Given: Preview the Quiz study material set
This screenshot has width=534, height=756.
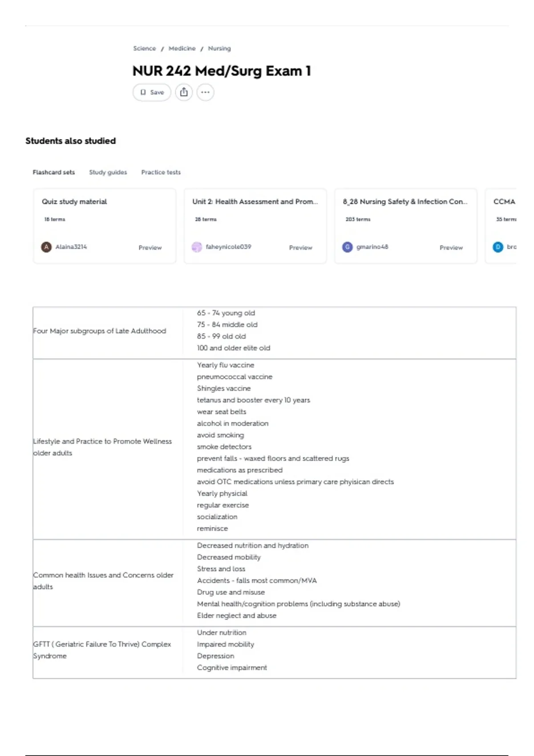Looking at the screenshot, I should [x=150, y=248].
